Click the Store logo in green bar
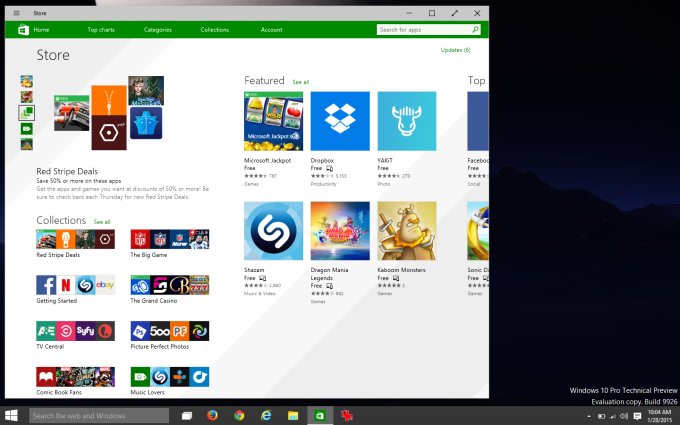The width and height of the screenshot is (680, 425). [22, 30]
